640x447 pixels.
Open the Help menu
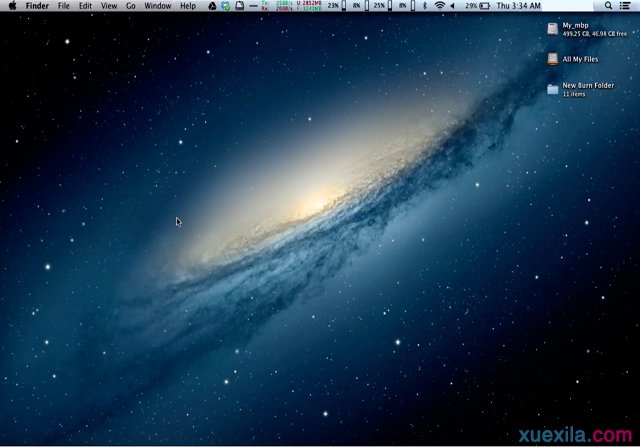pos(188,6)
